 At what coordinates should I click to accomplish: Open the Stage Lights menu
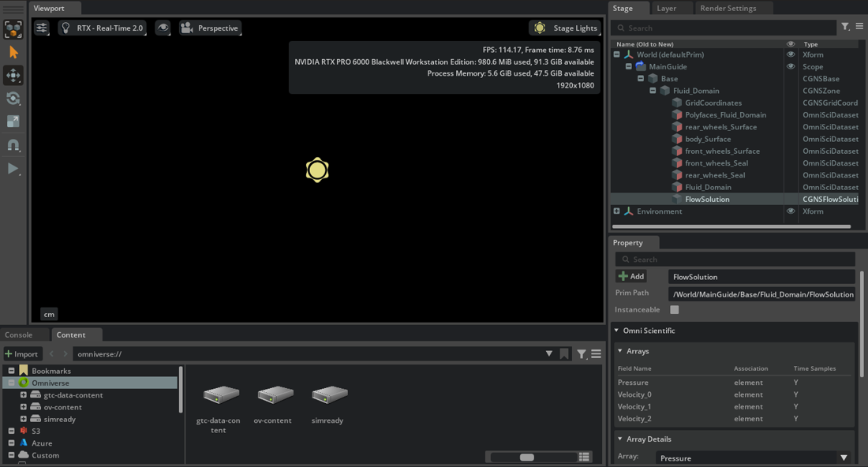565,28
